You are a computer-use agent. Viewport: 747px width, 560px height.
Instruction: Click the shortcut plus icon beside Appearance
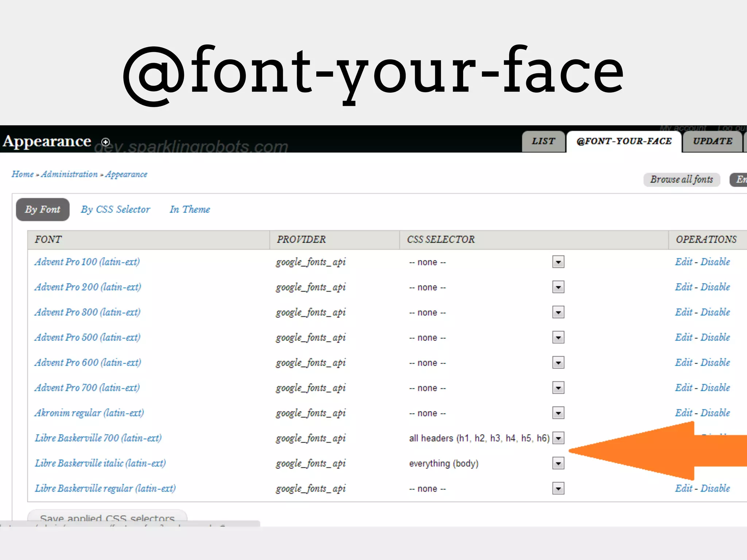click(106, 142)
